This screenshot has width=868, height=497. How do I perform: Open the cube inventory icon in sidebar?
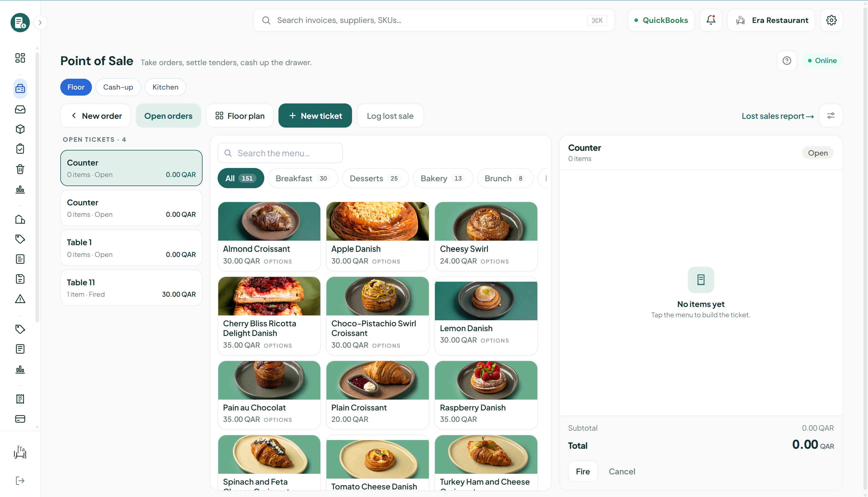click(x=20, y=129)
